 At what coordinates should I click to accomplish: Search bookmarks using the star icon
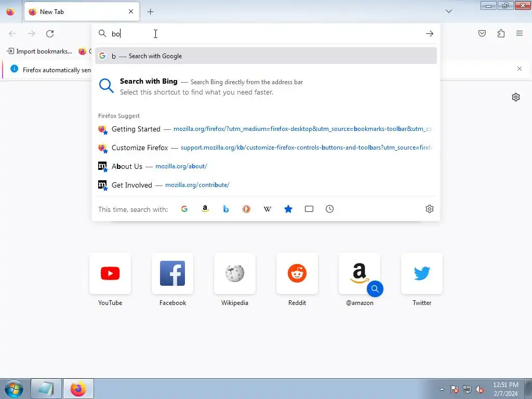pos(288,209)
